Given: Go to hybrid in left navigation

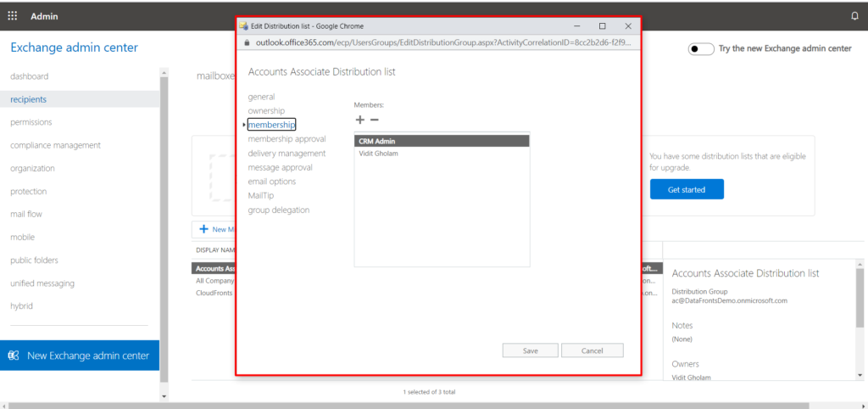Looking at the screenshot, I should pos(21,306).
